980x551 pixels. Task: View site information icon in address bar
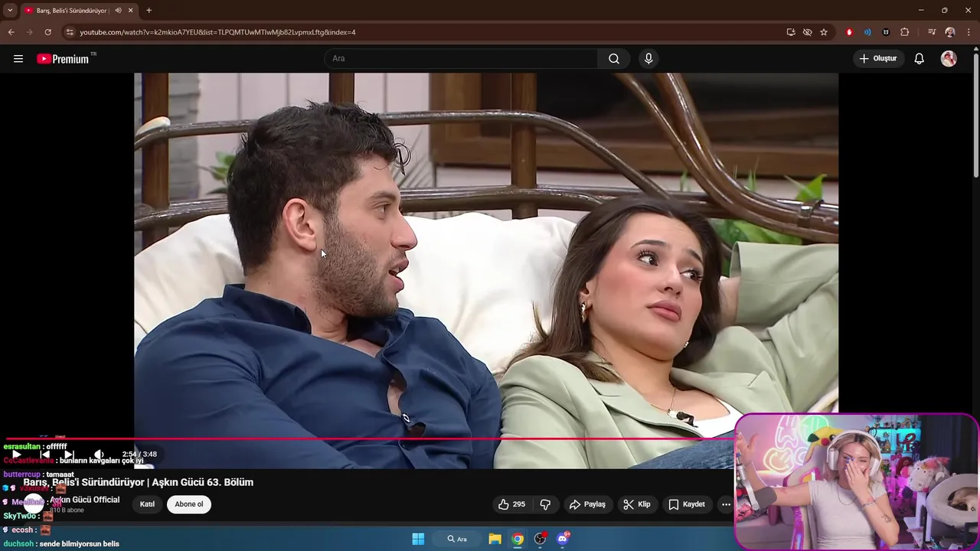pos(70,32)
